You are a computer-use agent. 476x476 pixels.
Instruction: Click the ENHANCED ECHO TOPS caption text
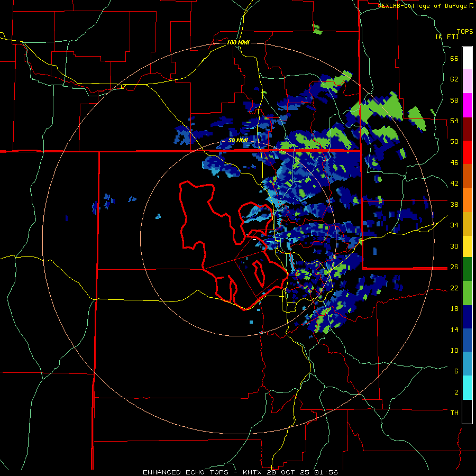[186, 472]
